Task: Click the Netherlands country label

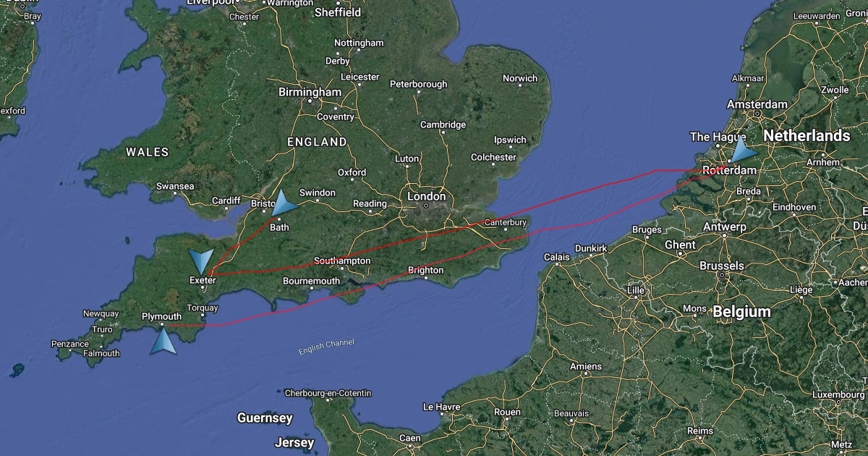Action: pos(807,135)
